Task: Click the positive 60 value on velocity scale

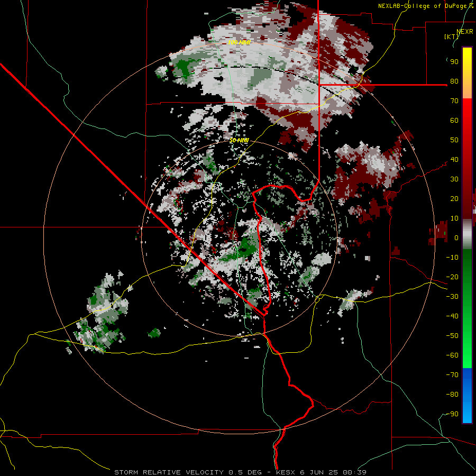Action: [454, 121]
